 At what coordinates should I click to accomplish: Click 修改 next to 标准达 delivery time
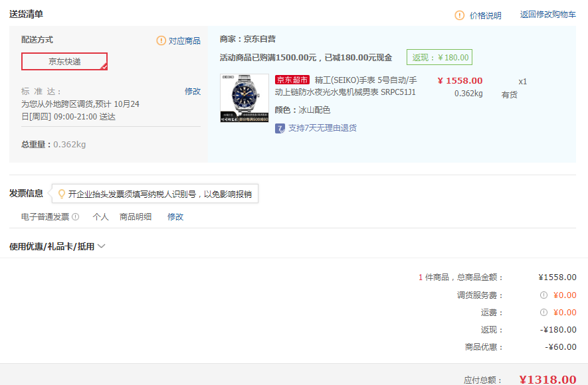click(x=193, y=92)
